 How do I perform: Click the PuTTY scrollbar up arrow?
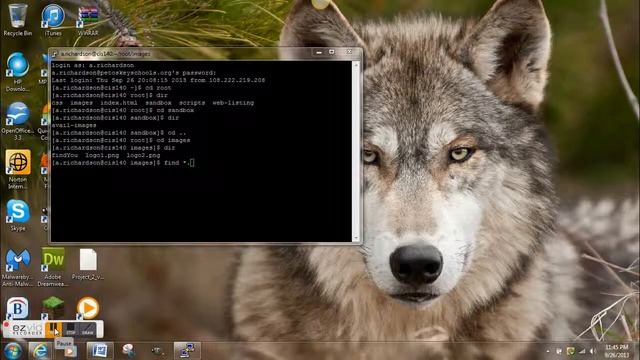[356, 64]
